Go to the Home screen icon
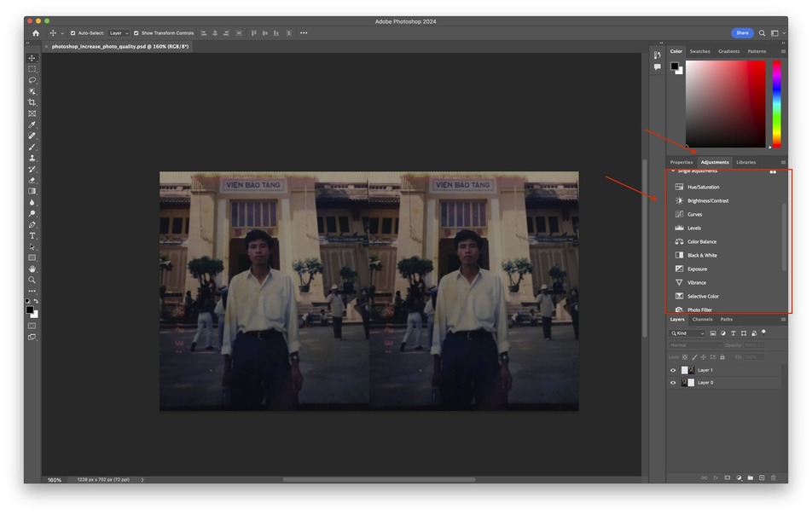 tap(36, 33)
